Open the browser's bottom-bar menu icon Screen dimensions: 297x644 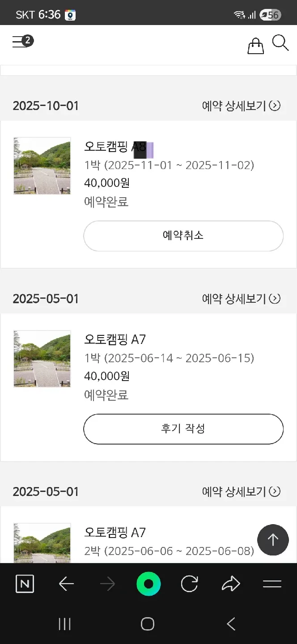coord(272,584)
